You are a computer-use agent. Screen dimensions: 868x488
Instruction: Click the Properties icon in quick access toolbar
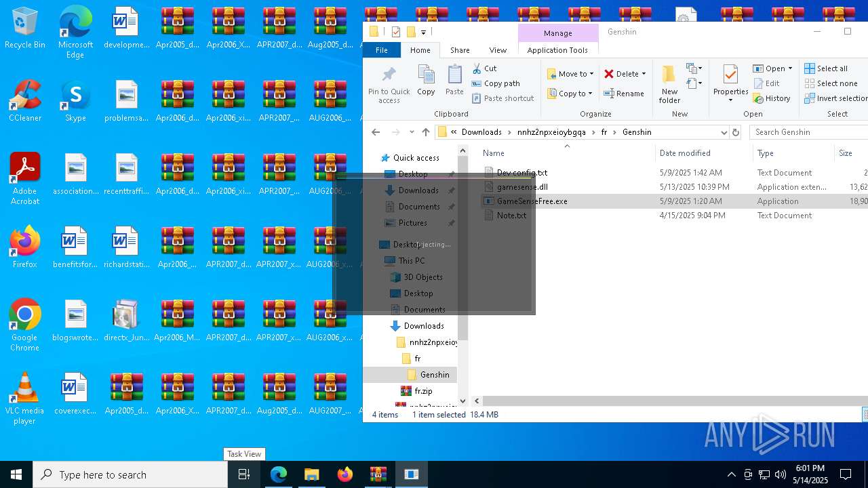point(396,32)
